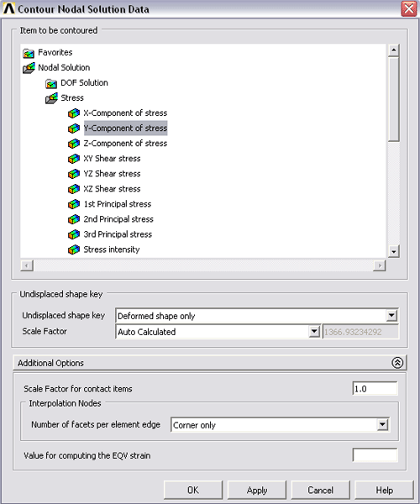420x504 pixels.
Task: Click the Scale Factor for contact items field
Action: tap(375, 389)
